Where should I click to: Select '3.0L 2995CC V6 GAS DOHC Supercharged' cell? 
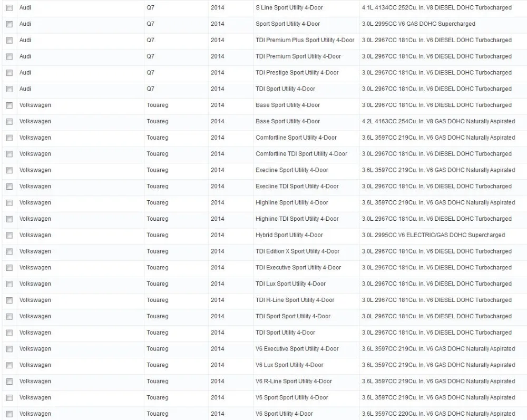[418, 24]
